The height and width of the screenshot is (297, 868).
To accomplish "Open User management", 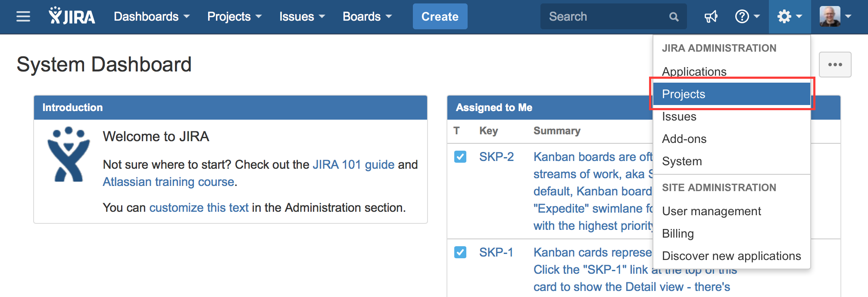I will coord(732,211).
